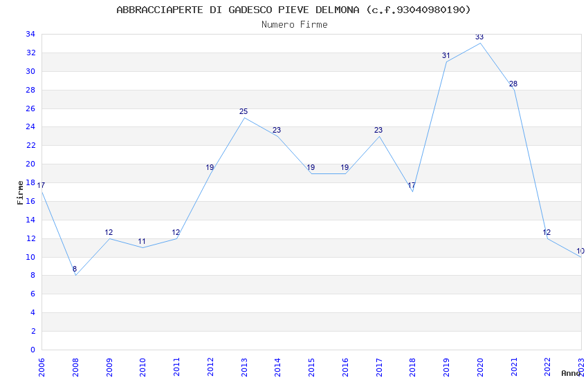Click y-axis tick label 34

click(30, 34)
